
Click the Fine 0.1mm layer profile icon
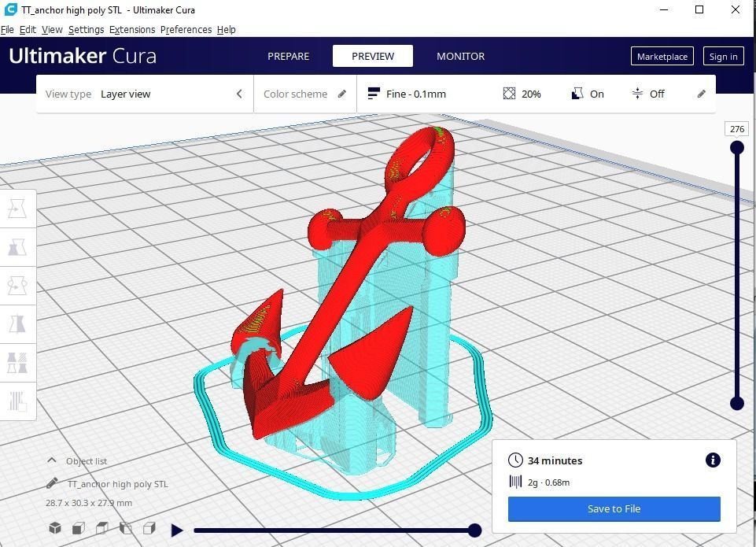pyautogui.click(x=374, y=94)
